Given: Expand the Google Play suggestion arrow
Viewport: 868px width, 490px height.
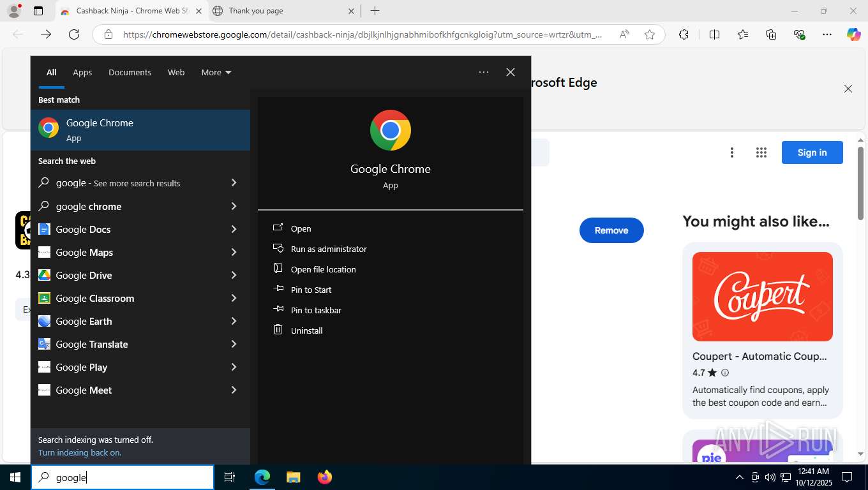Looking at the screenshot, I should click(234, 367).
